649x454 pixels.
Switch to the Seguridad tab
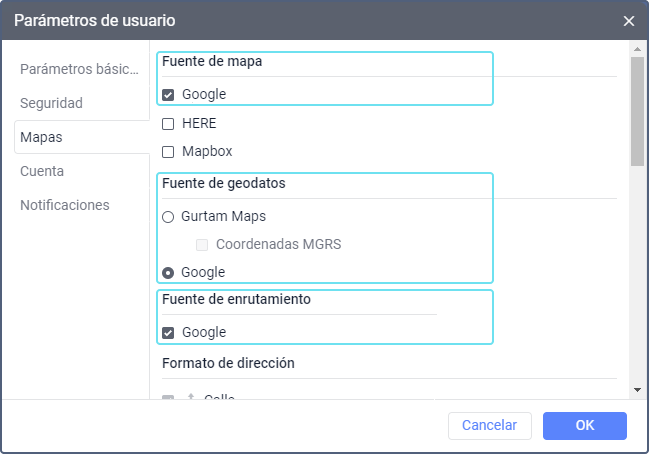pos(51,103)
